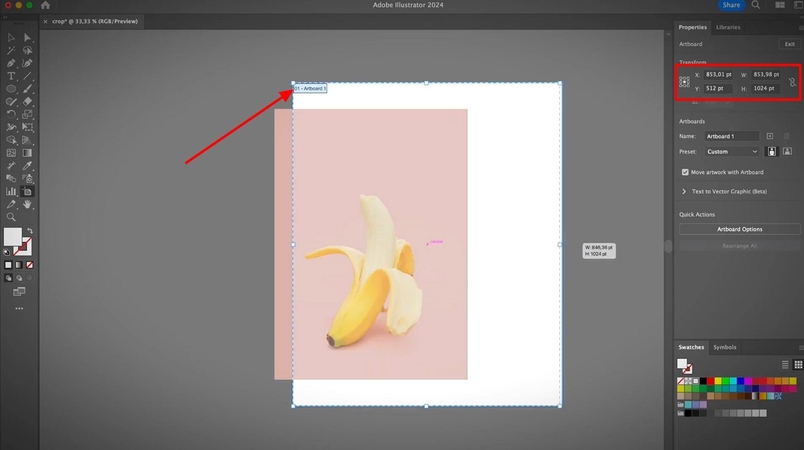Switch to the Swatches tab
The height and width of the screenshot is (450, 804).
(x=691, y=347)
